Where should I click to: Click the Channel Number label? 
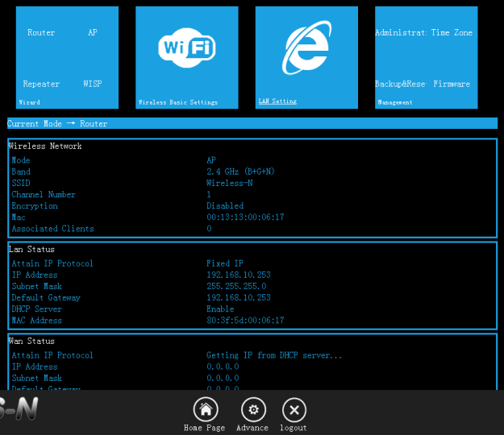tap(44, 195)
